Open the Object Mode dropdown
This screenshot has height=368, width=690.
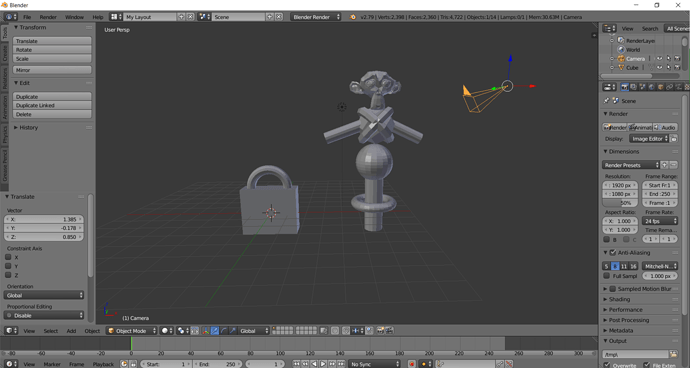pos(132,331)
